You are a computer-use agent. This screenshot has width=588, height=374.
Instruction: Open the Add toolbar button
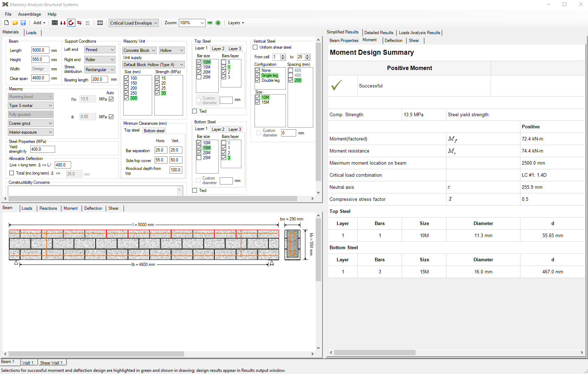point(39,23)
